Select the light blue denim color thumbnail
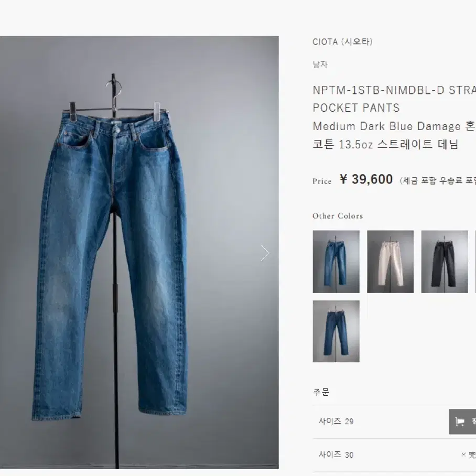The width and height of the screenshot is (476, 476). (x=336, y=262)
